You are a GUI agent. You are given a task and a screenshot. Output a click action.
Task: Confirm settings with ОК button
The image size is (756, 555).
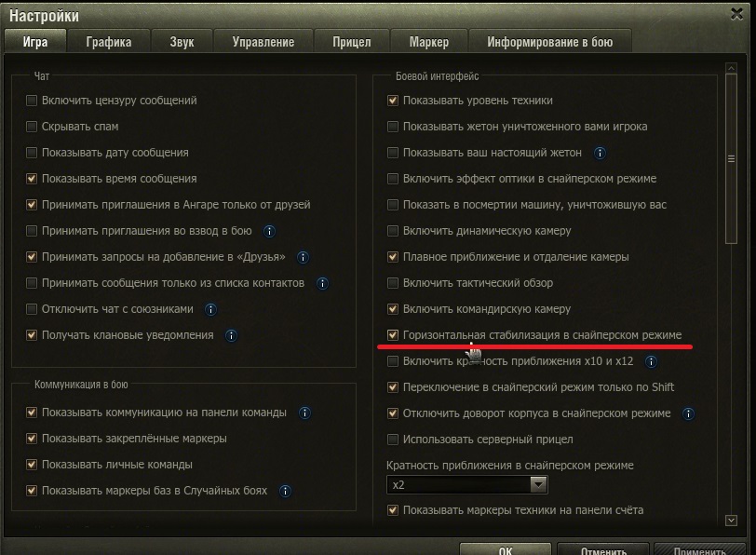pyautogui.click(x=506, y=549)
